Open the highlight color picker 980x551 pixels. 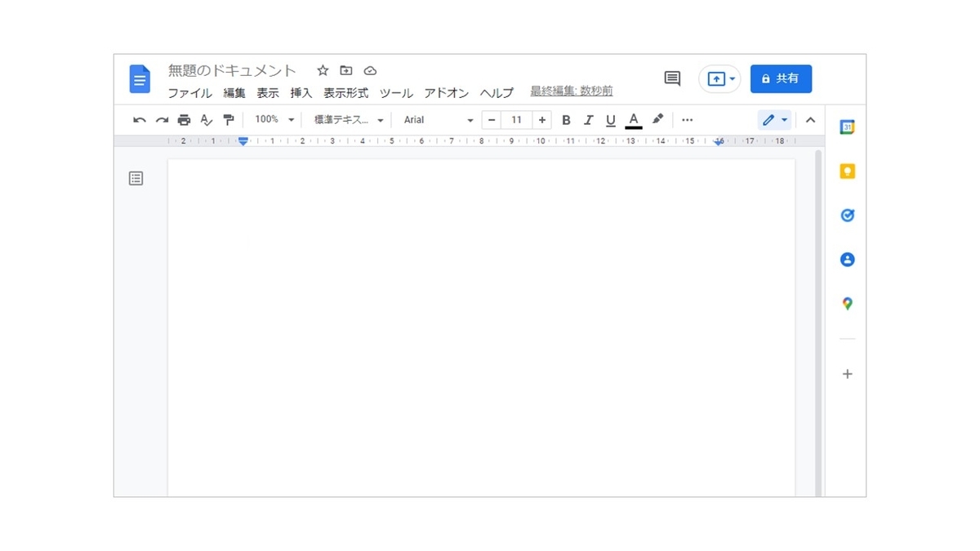tap(657, 120)
